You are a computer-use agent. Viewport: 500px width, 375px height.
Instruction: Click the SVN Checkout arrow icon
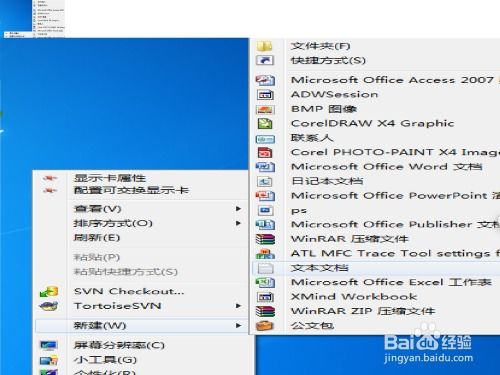[x=49, y=291]
